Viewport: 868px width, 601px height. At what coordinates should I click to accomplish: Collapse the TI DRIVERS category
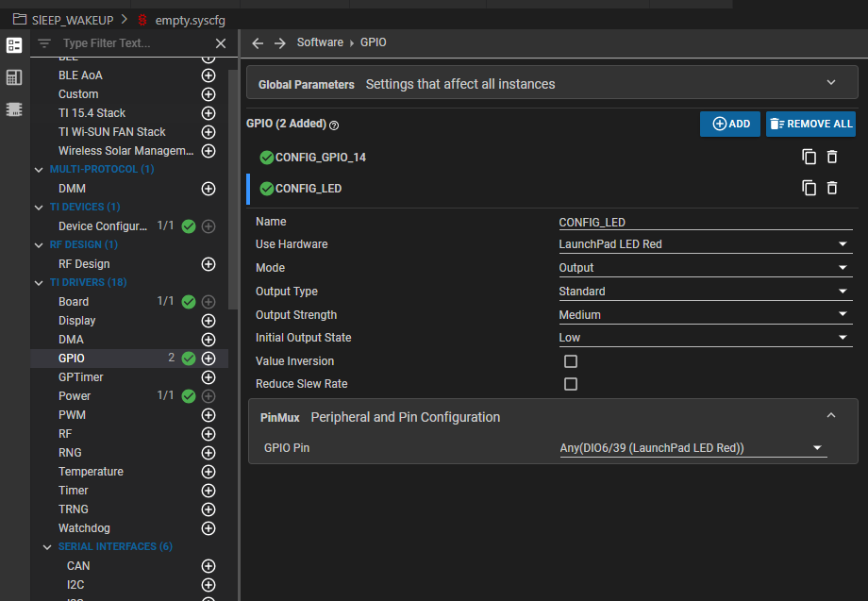click(x=39, y=283)
